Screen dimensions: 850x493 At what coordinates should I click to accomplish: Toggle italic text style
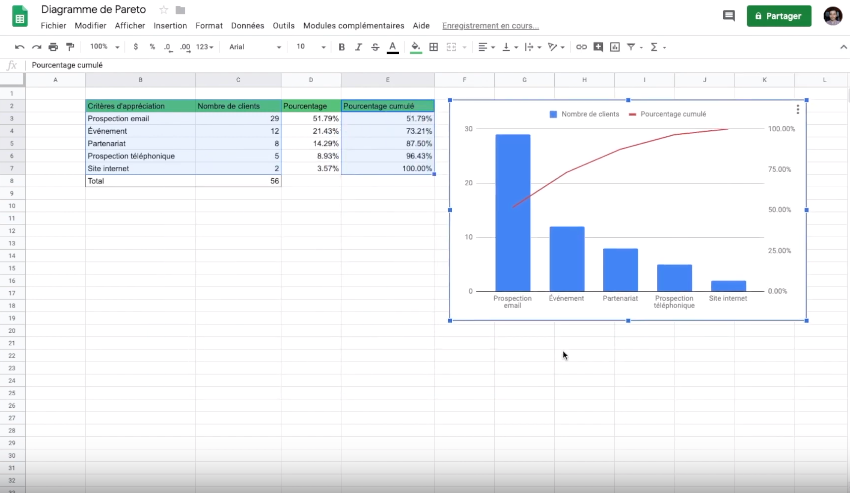pyautogui.click(x=358, y=47)
